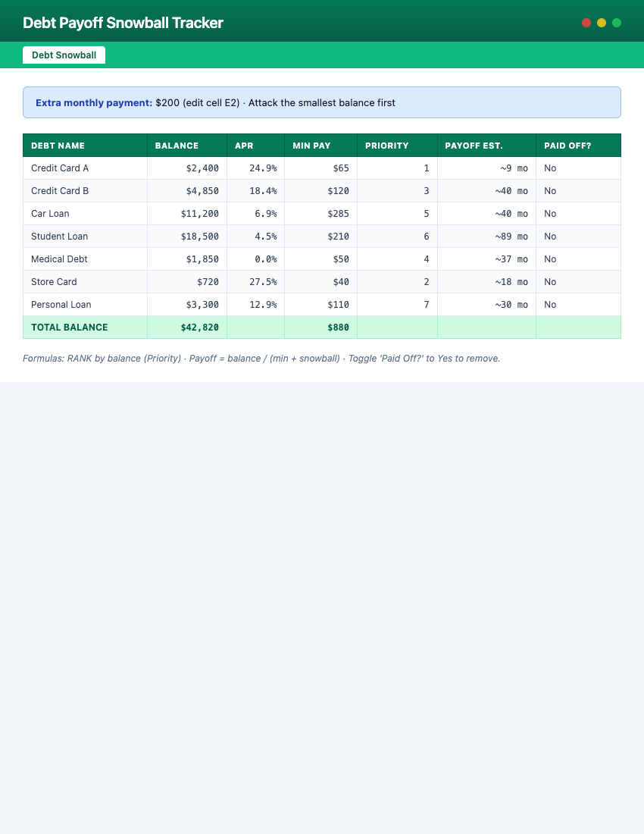Click the MIN PAY column header
Viewport: 644px width, 834px height.
point(321,146)
